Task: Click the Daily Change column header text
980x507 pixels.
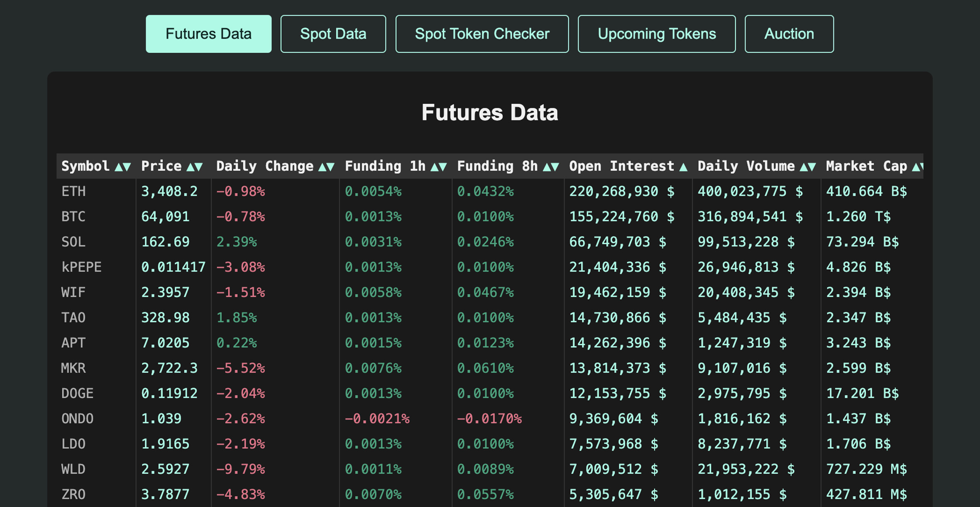Action: tap(265, 166)
